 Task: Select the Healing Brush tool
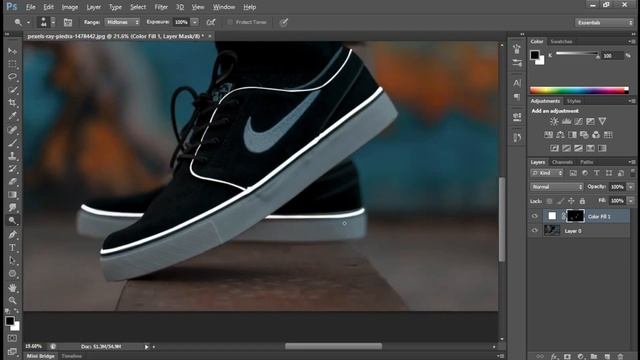tap(12, 129)
